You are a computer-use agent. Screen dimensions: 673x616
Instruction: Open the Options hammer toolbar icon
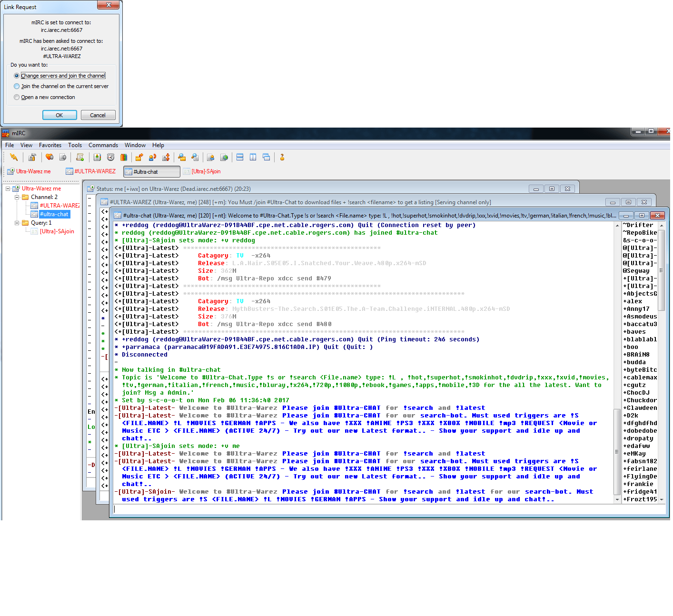(32, 157)
